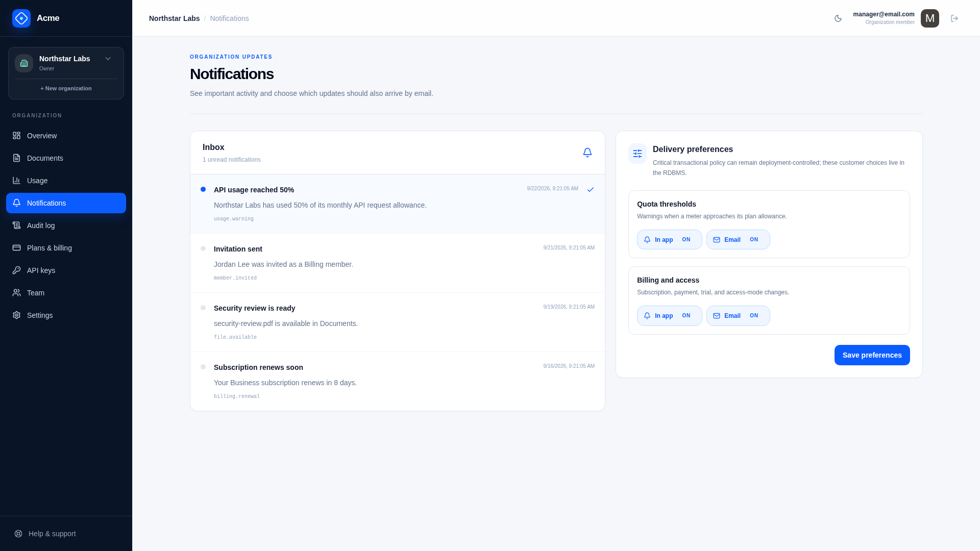Viewport: 980px width, 551px height.
Task: Click the usage.warning tag
Action: [x=234, y=219]
